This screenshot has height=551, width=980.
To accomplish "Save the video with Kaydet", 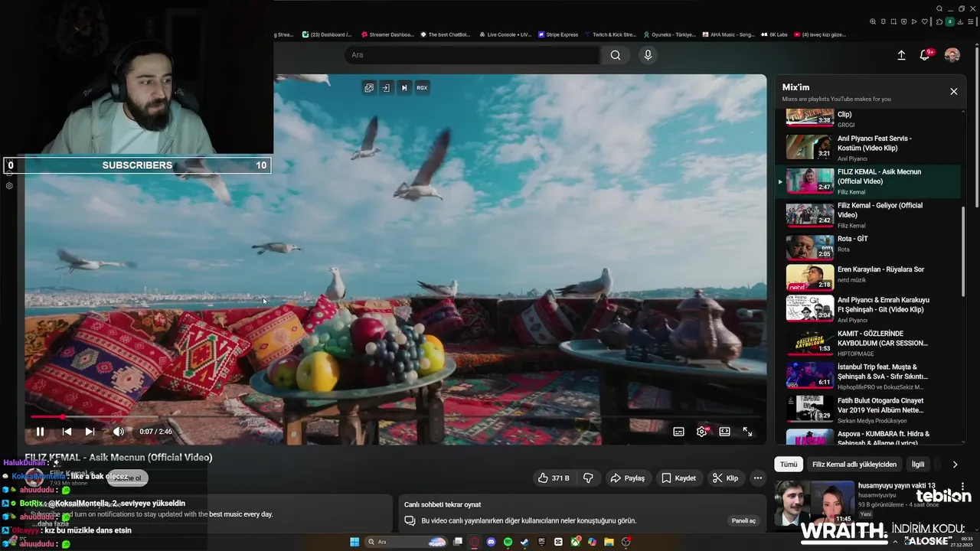I will (x=678, y=478).
